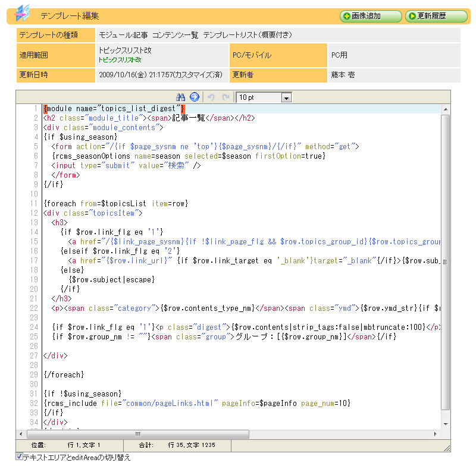Click the 更新者 label cell
Image resolution: width=476 pixels, height=466 pixels.
tap(278, 75)
